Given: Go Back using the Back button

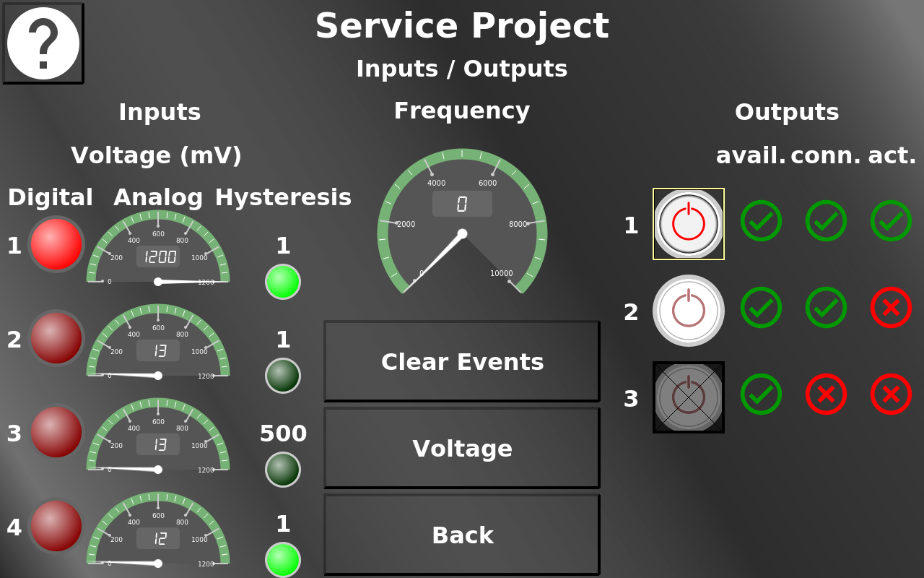Looking at the screenshot, I should (x=462, y=535).
